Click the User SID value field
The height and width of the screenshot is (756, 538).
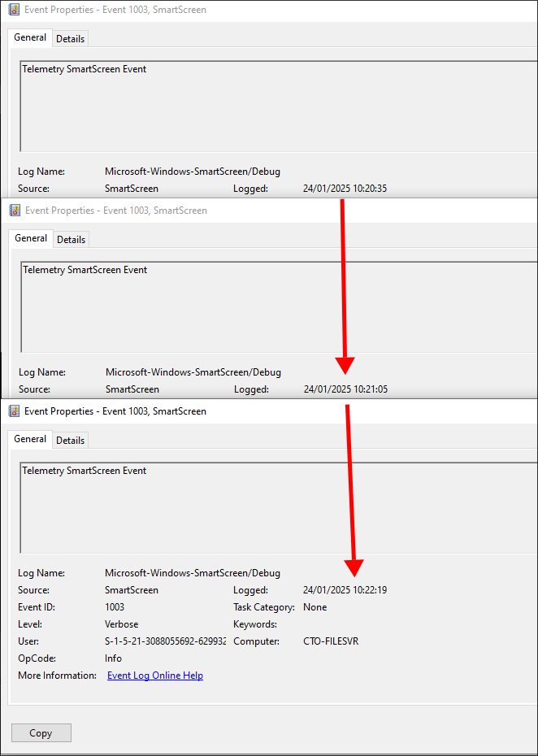(165, 641)
